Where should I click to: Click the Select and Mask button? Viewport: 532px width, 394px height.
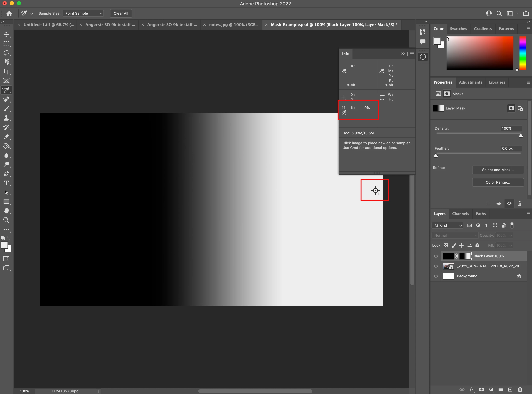click(x=498, y=170)
